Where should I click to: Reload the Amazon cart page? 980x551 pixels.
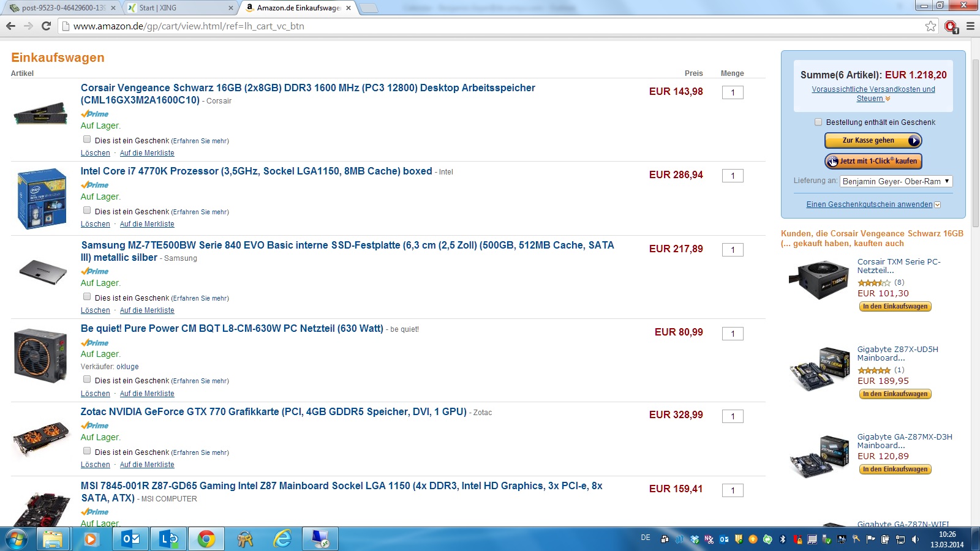pyautogui.click(x=46, y=26)
